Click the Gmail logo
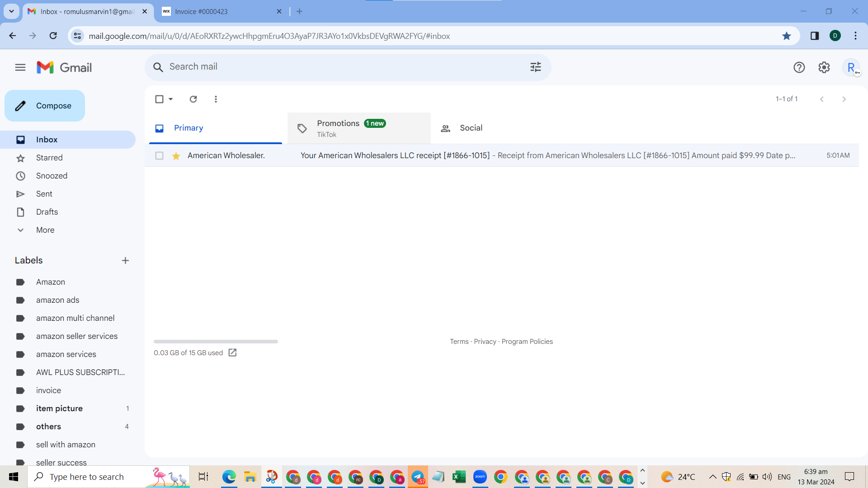 click(x=64, y=67)
